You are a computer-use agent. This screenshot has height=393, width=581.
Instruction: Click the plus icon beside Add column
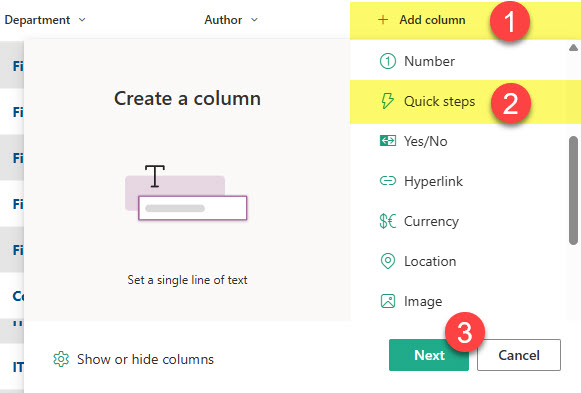[x=383, y=20]
